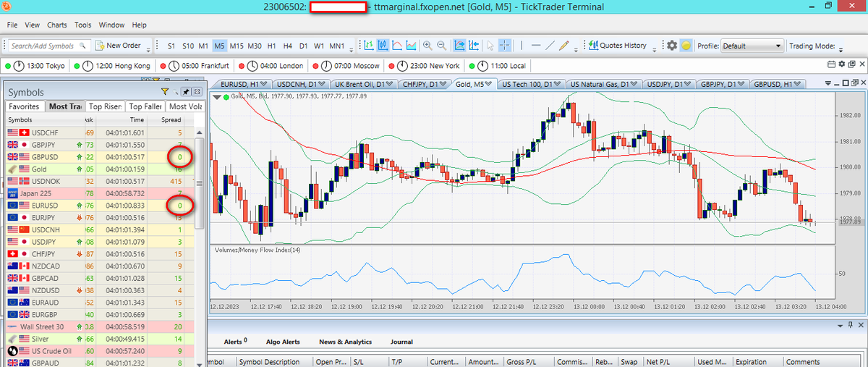Select the W1 timeframe
This screenshot has width=868, height=367.
[320, 46]
